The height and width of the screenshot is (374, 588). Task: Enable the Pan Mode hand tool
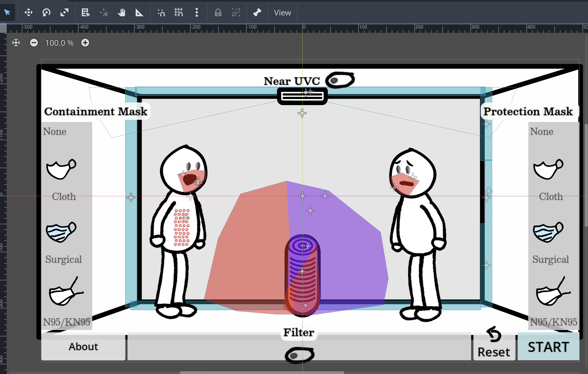point(121,12)
